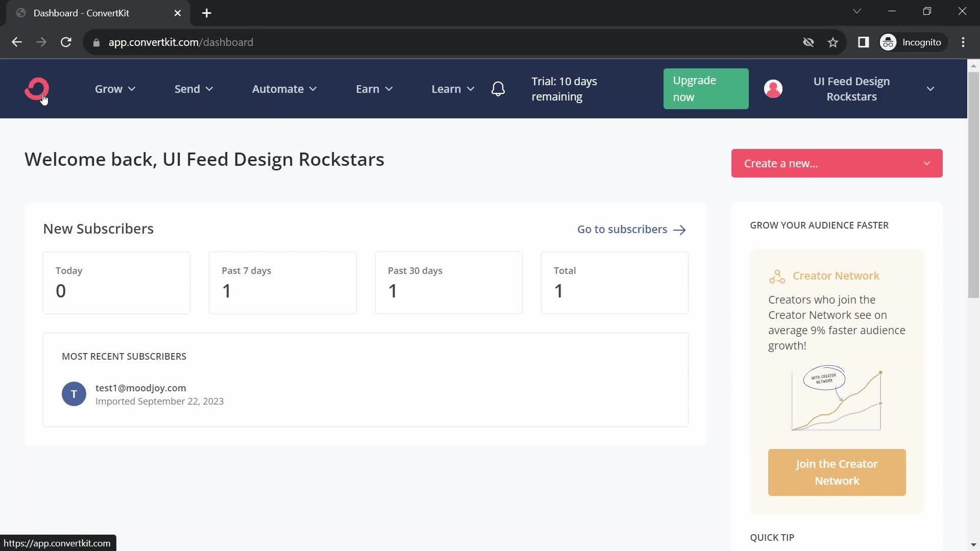Viewport: 980px width, 551px height.
Task: Click the T subscriber avatar
Action: [x=74, y=394]
